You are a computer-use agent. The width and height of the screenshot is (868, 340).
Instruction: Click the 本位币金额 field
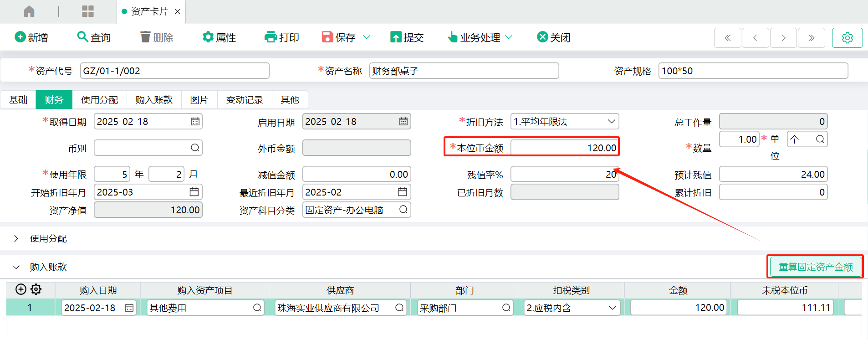click(565, 148)
